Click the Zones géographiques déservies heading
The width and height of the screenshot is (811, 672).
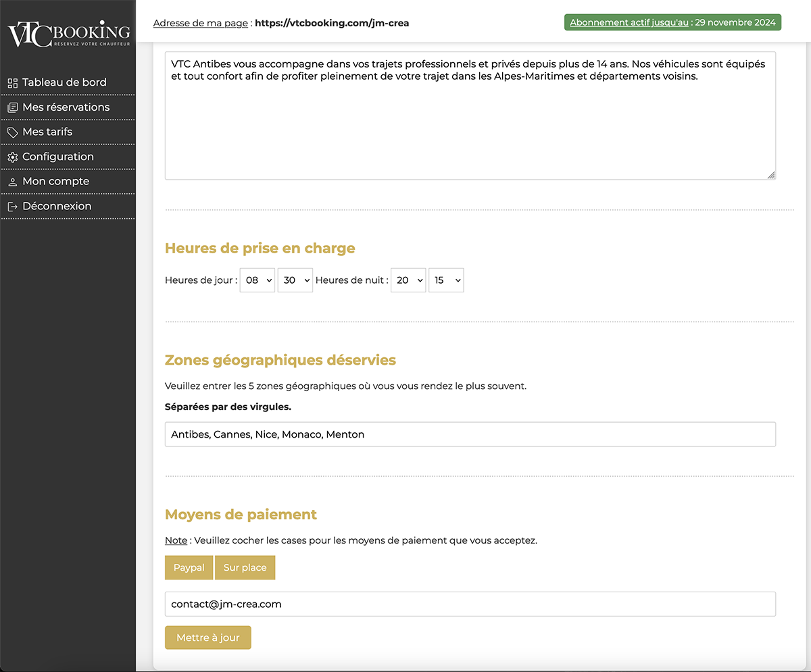pyautogui.click(x=280, y=360)
